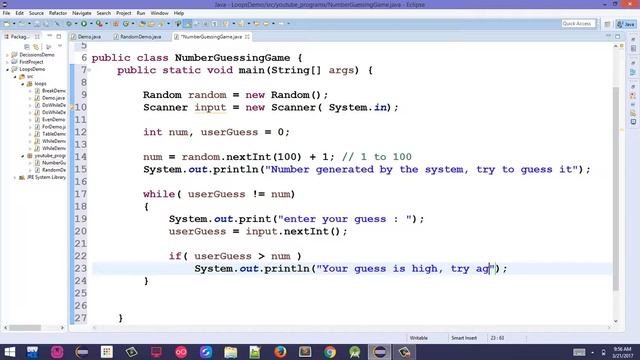Select Demo.java in the loops package
Screen dimensions: 640x360
50,98
